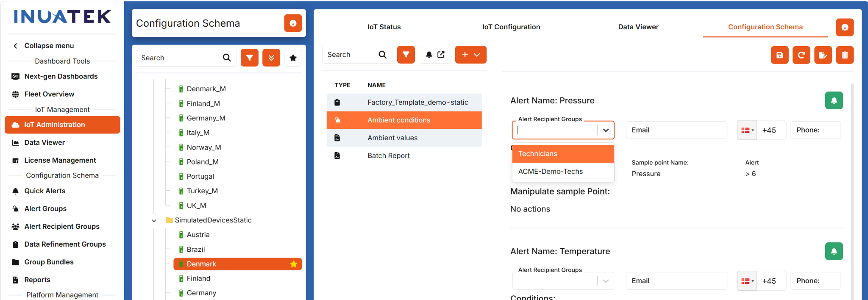Click the schema list search magnifier icon

click(382, 55)
